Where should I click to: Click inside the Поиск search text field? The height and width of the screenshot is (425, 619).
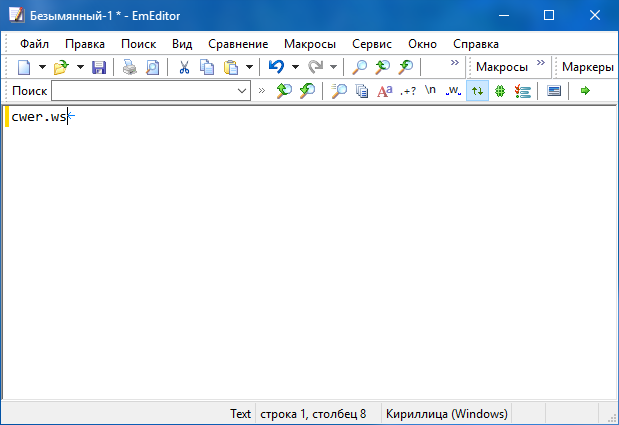click(x=142, y=91)
